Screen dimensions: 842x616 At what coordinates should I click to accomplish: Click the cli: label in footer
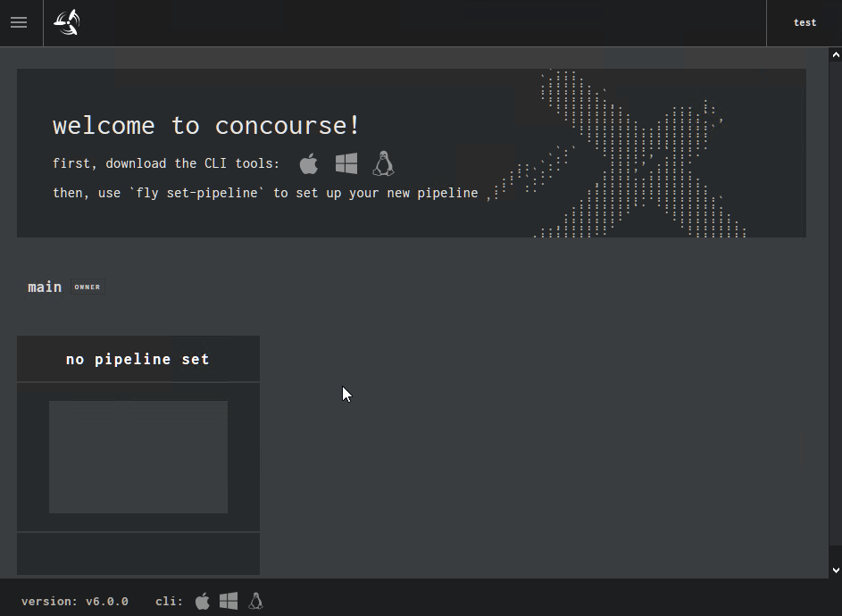coord(169,602)
